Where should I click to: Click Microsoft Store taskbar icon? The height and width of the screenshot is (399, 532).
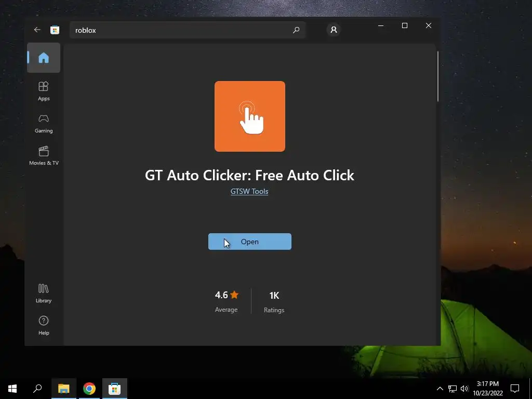[115, 389]
